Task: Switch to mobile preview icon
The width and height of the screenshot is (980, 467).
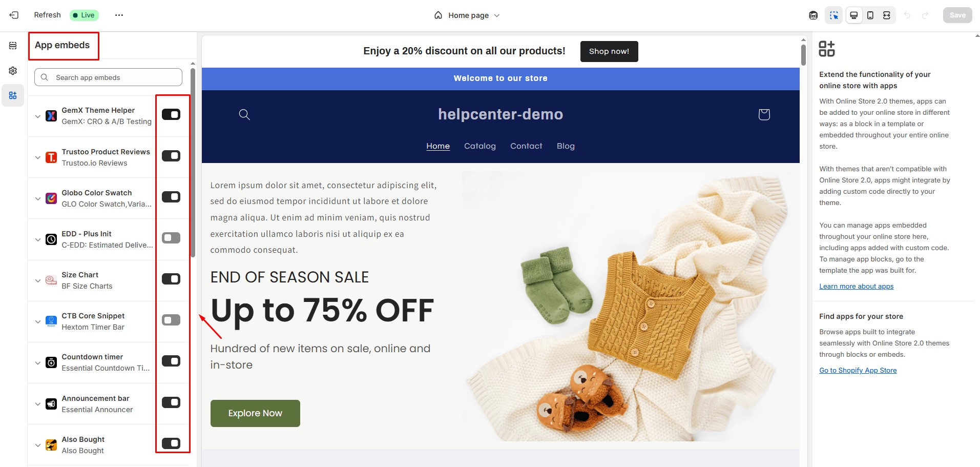Action: [870, 15]
